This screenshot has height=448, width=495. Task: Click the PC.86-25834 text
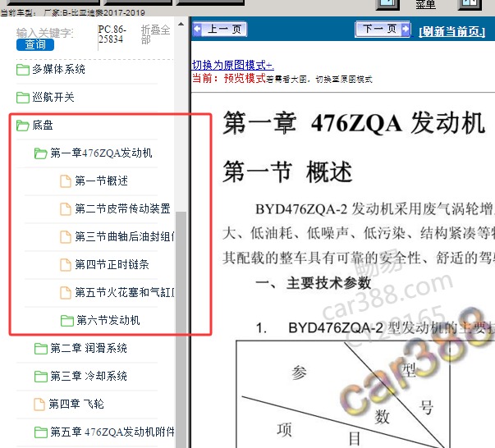click(x=112, y=34)
